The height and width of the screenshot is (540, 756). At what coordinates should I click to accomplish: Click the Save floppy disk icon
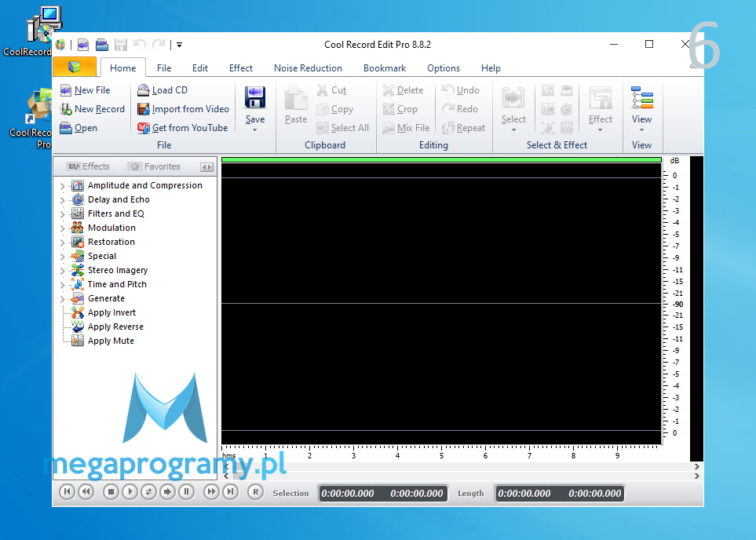[255, 97]
